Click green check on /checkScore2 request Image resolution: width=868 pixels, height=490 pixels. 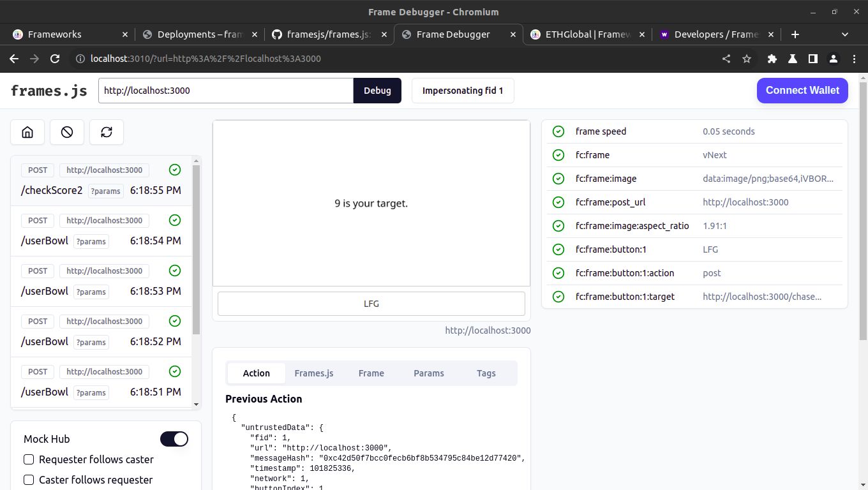click(x=175, y=170)
